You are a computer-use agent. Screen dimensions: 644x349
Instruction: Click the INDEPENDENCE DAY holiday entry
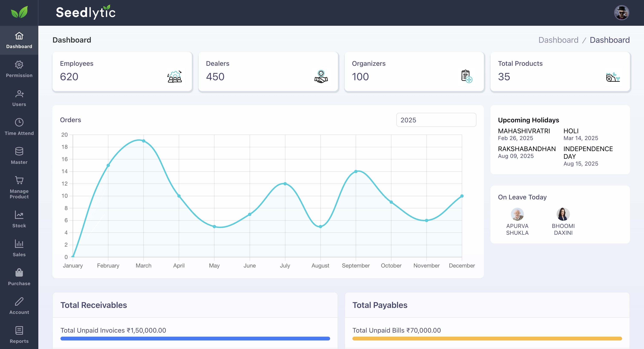588,156
